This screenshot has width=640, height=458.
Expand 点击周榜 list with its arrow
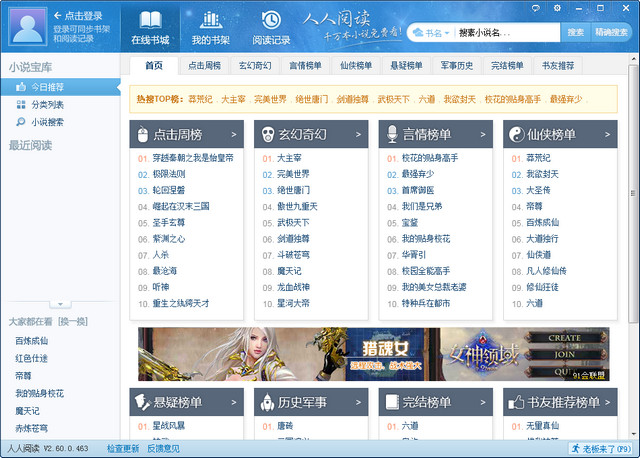click(234, 134)
